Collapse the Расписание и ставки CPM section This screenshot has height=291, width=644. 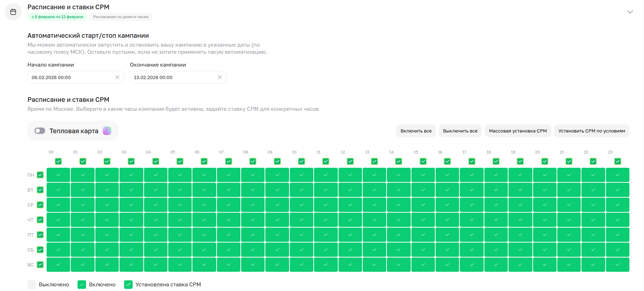tap(630, 12)
